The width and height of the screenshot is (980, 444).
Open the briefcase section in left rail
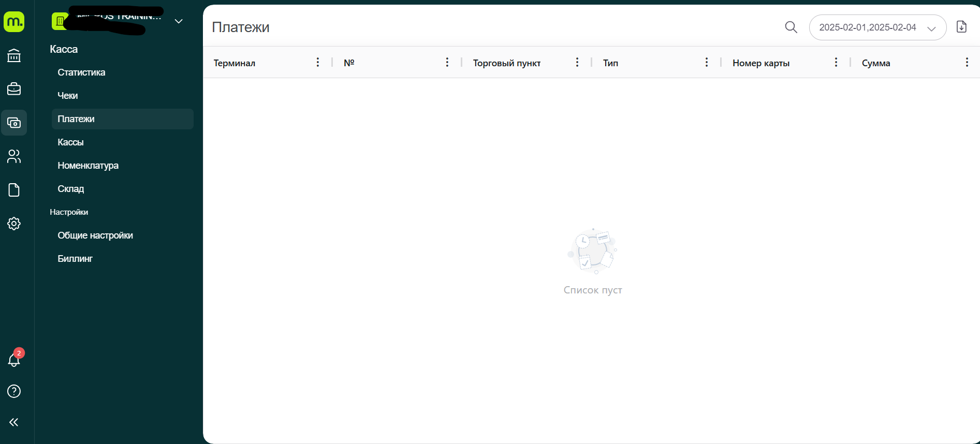tap(14, 89)
